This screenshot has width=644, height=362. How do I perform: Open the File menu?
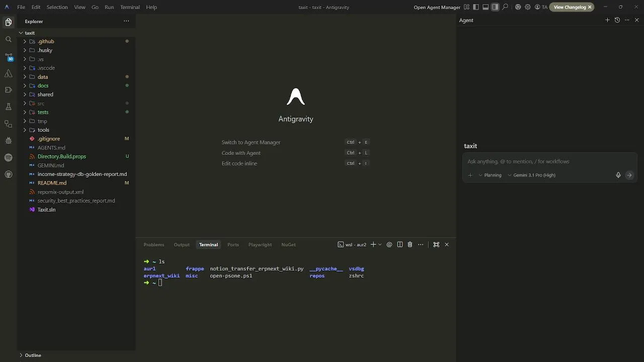click(x=21, y=7)
